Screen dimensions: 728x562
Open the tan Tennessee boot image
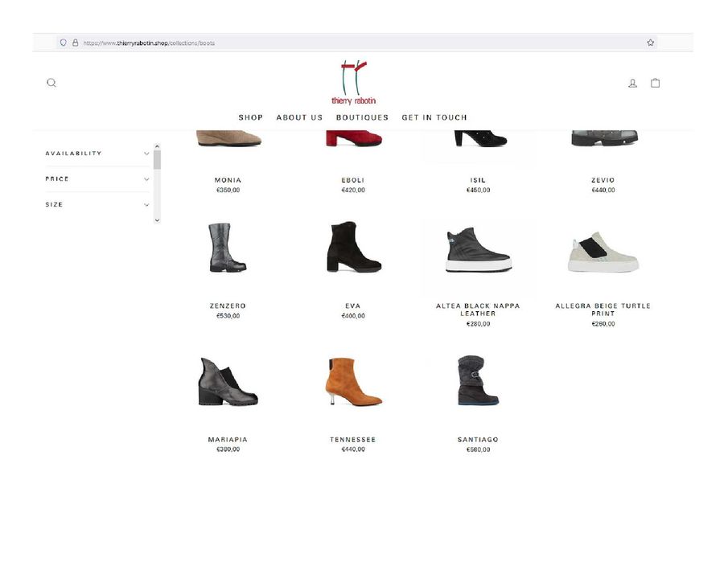pos(356,382)
